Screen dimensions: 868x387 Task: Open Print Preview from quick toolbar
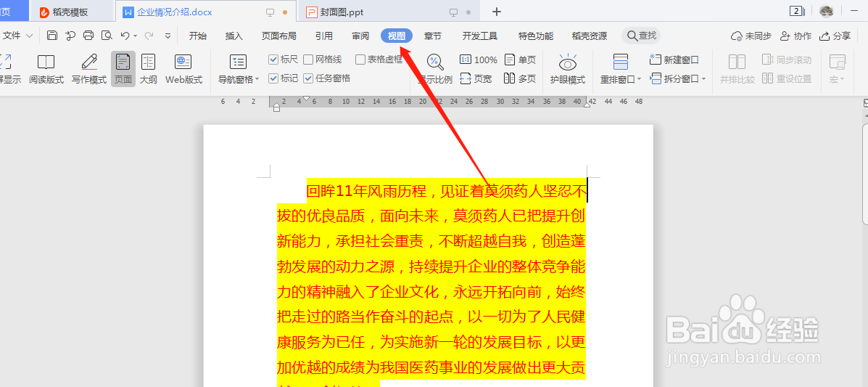click(x=107, y=36)
